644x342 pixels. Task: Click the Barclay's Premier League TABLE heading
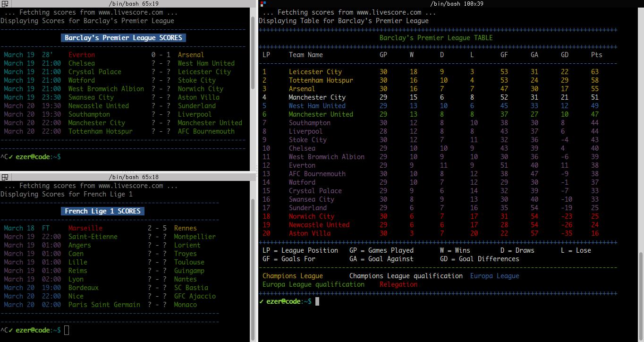point(436,38)
